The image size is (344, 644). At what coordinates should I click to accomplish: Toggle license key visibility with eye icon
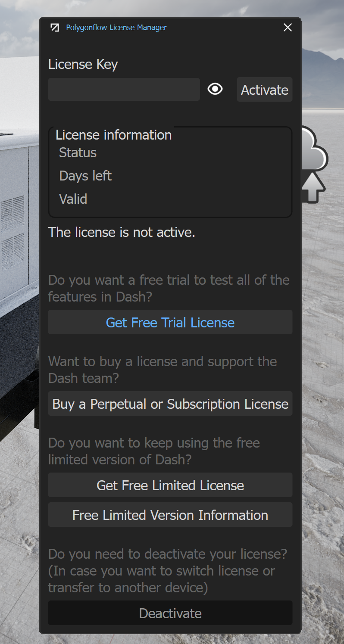(215, 89)
